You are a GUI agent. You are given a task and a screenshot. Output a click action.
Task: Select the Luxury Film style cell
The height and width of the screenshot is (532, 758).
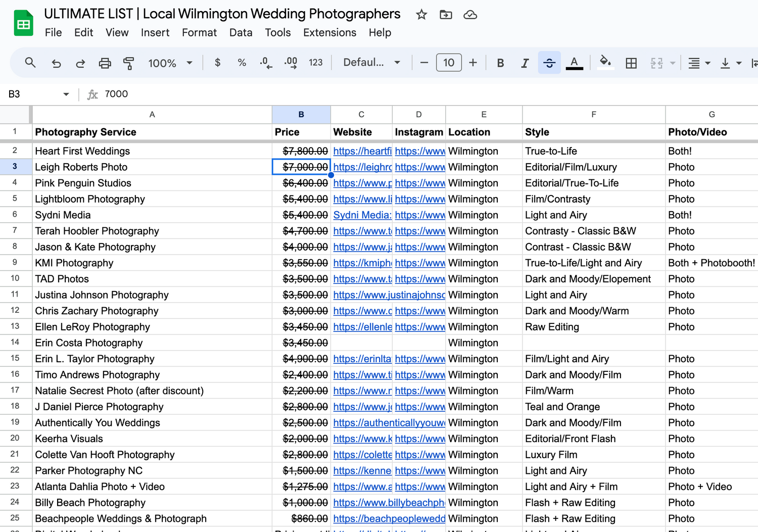[594, 455]
